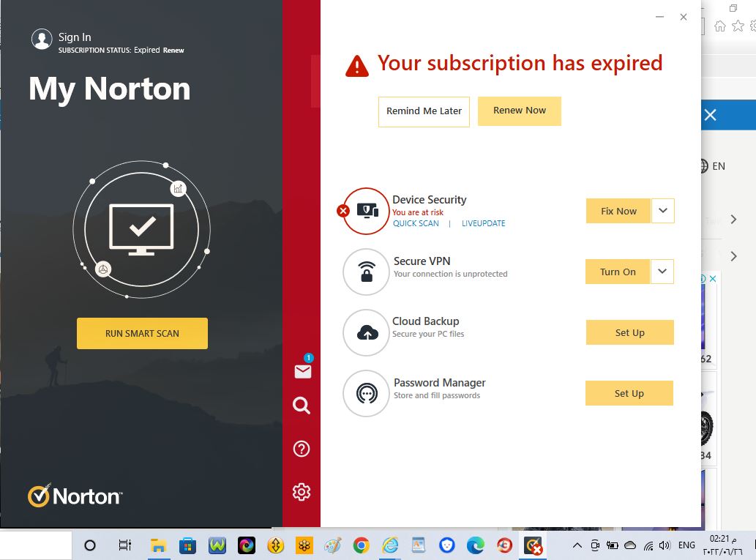Click the Cloud Backup heading text

426,321
